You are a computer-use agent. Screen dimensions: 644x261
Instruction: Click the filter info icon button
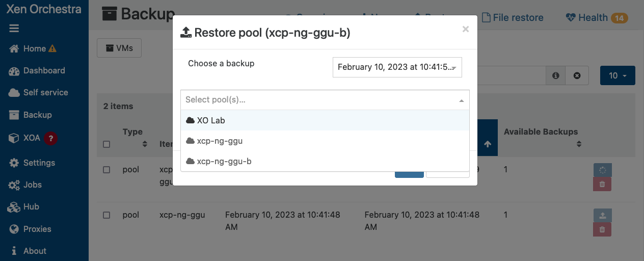555,75
